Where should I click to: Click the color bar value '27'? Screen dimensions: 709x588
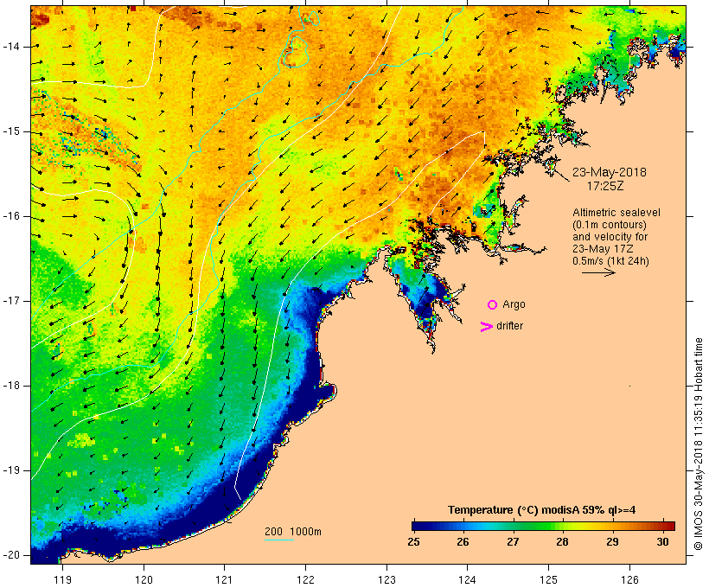513,542
